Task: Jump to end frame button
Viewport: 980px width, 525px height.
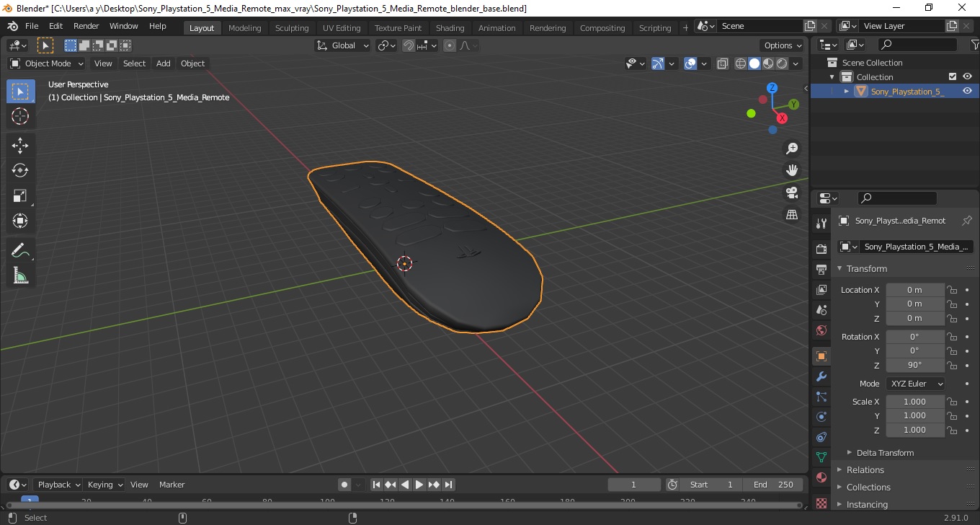Action: coord(448,485)
